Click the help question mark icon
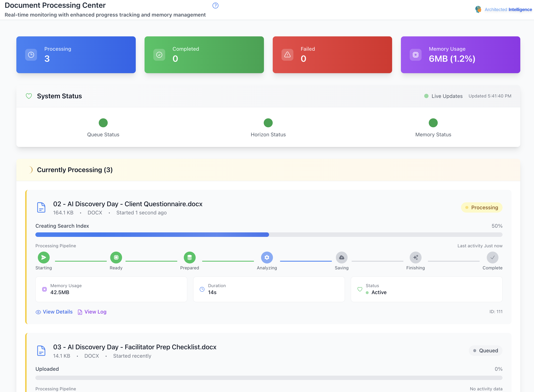This screenshot has width=534, height=392. (215, 6)
